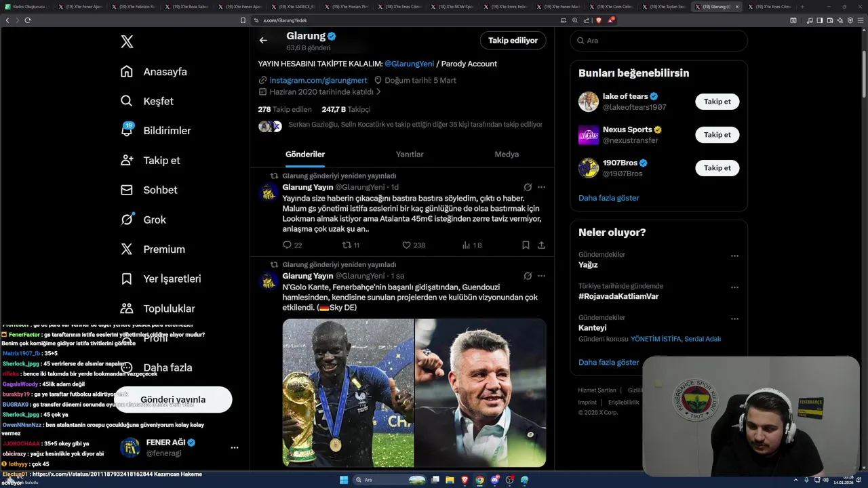Repost the Lookman post with 11 reposts
868x488 pixels.
[x=351, y=245]
